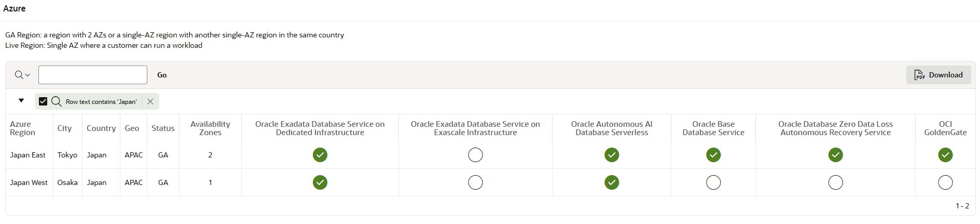Click Japan East Autonomous AI Database checkmark
980x224 pixels.
pyautogui.click(x=612, y=155)
